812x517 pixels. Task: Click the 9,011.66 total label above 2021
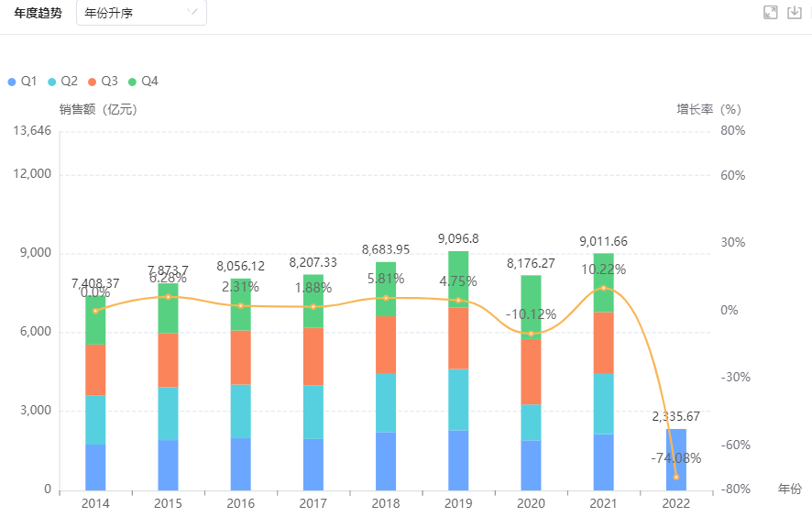pos(604,241)
